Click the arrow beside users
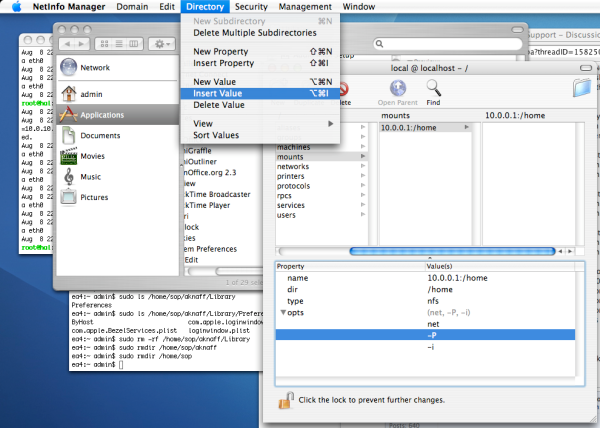The width and height of the screenshot is (600, 428). pos(363,215)
